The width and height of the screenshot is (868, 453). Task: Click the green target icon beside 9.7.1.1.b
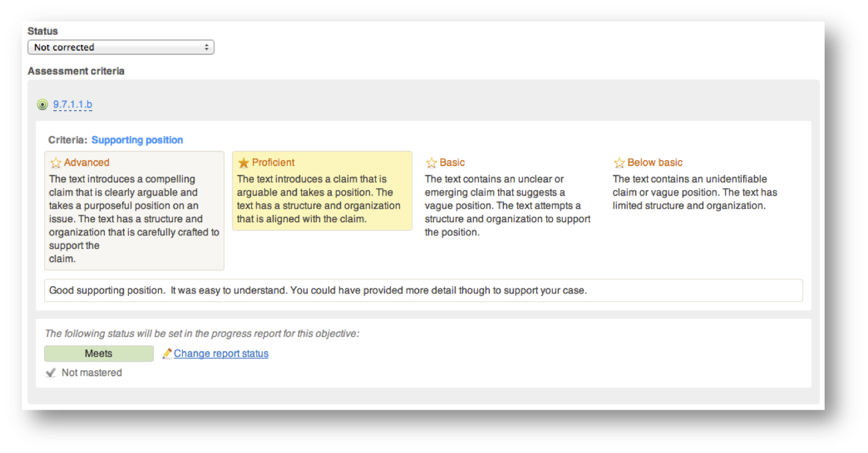pos(43,105)
